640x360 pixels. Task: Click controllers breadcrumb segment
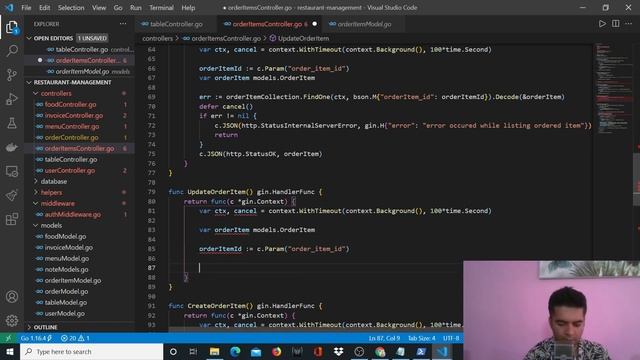pyautogui.click(x=158, y=38)
